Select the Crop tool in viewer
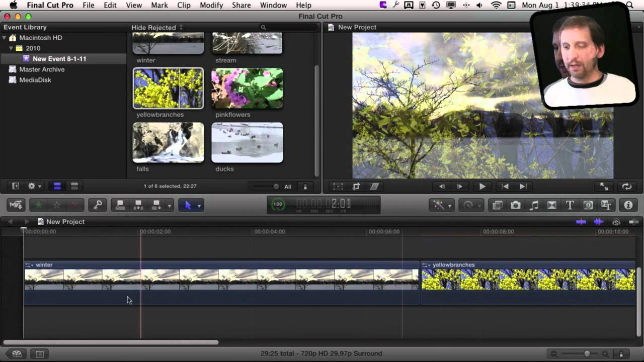 pyautogui.click(x=356, y=187)
